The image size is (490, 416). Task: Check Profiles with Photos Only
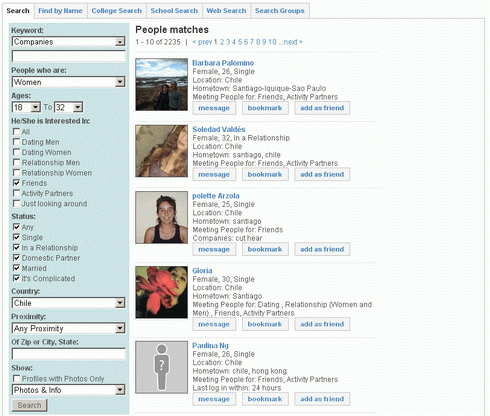click(16, 379)
